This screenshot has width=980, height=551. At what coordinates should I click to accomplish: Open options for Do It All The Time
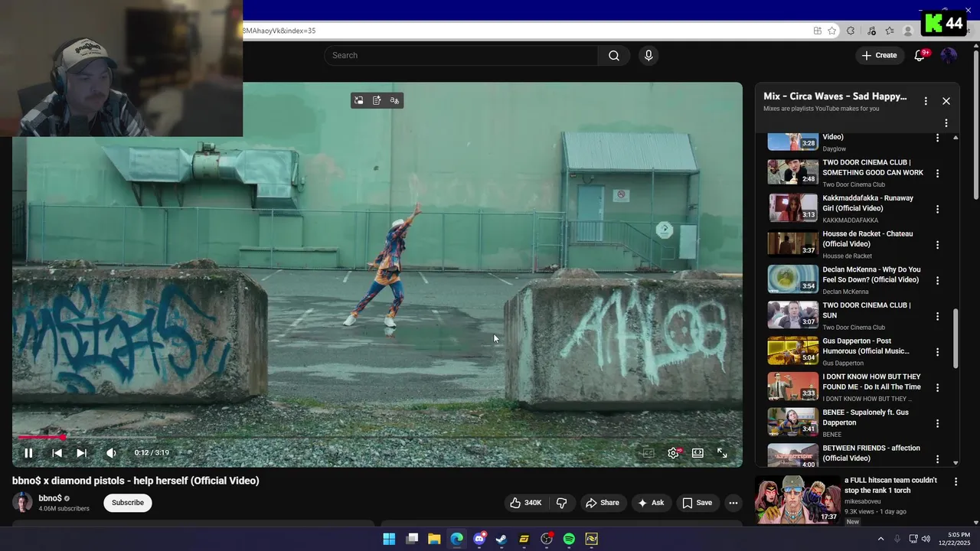(x=937, y=387)
